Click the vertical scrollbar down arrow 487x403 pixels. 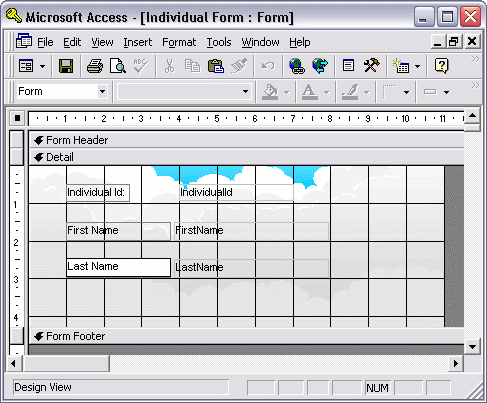[472, 347]
